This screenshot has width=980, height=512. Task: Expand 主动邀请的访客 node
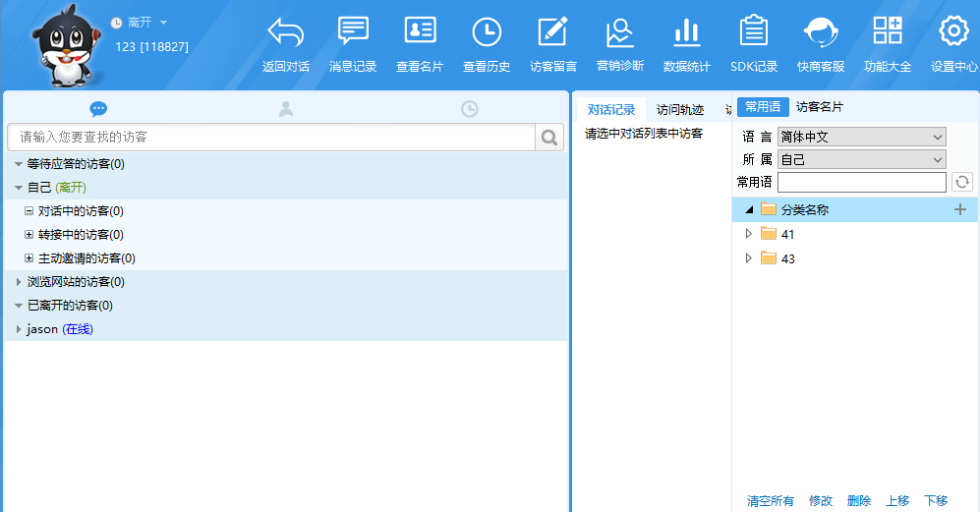coord(29,258)
